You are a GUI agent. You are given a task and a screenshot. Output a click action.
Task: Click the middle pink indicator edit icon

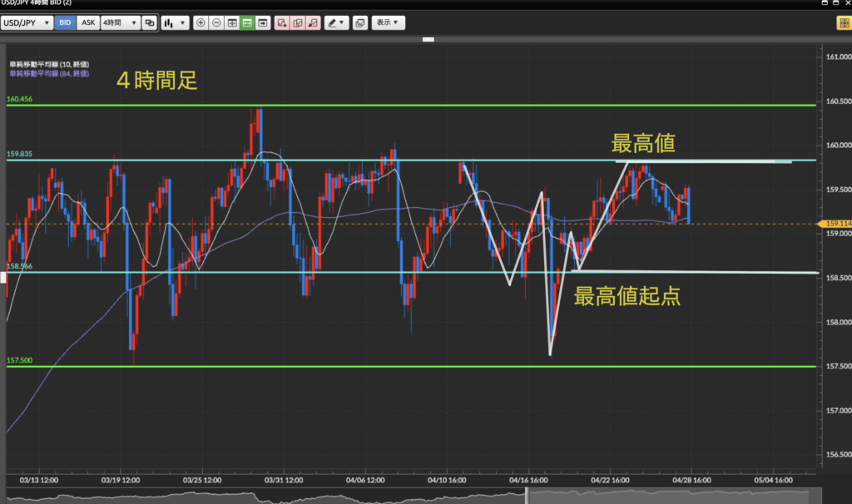(298, 23)
